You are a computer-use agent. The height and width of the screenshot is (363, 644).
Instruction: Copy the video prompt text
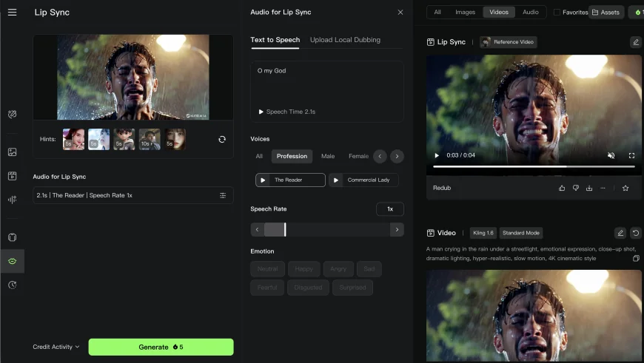click(x=636, y=259)
